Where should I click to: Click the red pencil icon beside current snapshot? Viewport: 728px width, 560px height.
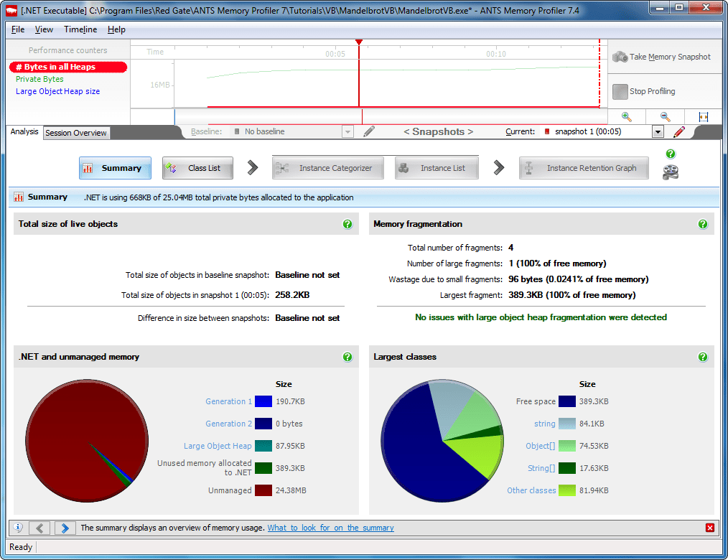(x=679, y=132)
